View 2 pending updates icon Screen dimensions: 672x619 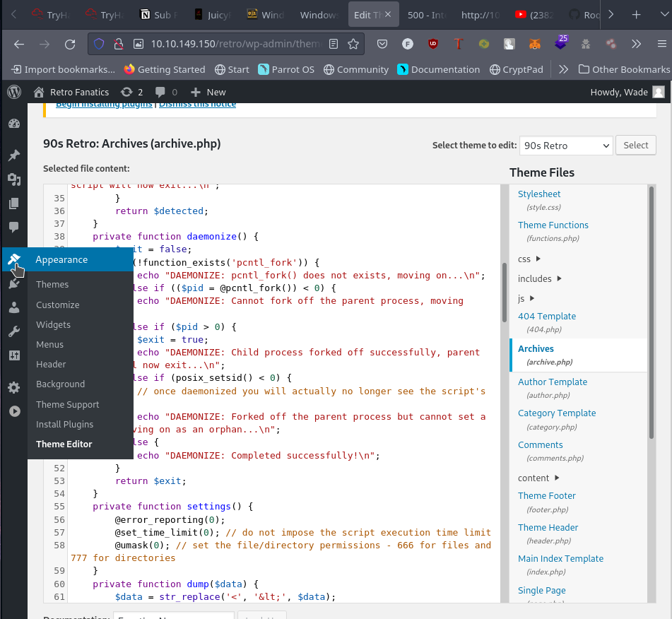(x=131, y=92)
